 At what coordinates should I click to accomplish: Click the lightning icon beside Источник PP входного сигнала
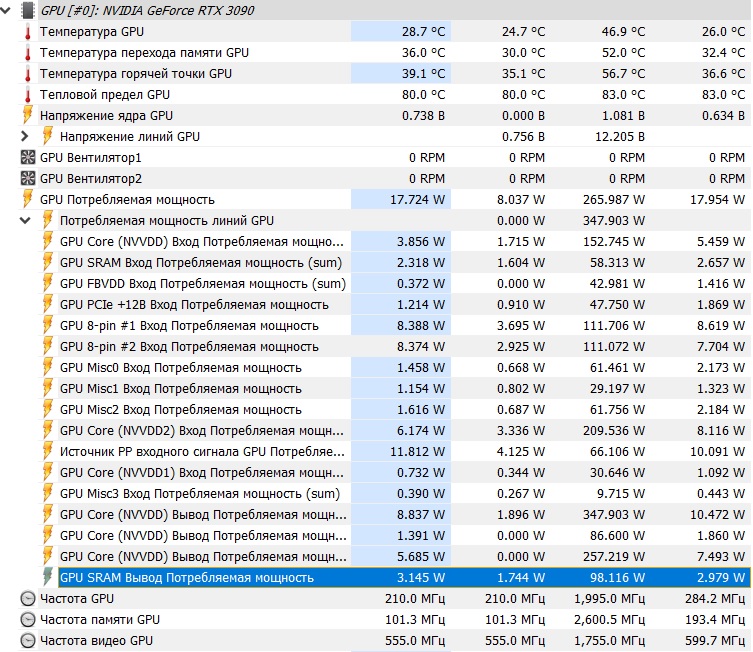[x=48, y=451]
